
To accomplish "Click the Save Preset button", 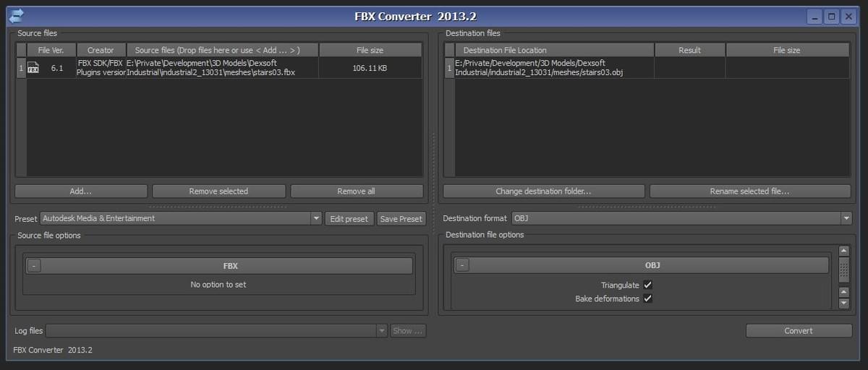I will [401, 219].
